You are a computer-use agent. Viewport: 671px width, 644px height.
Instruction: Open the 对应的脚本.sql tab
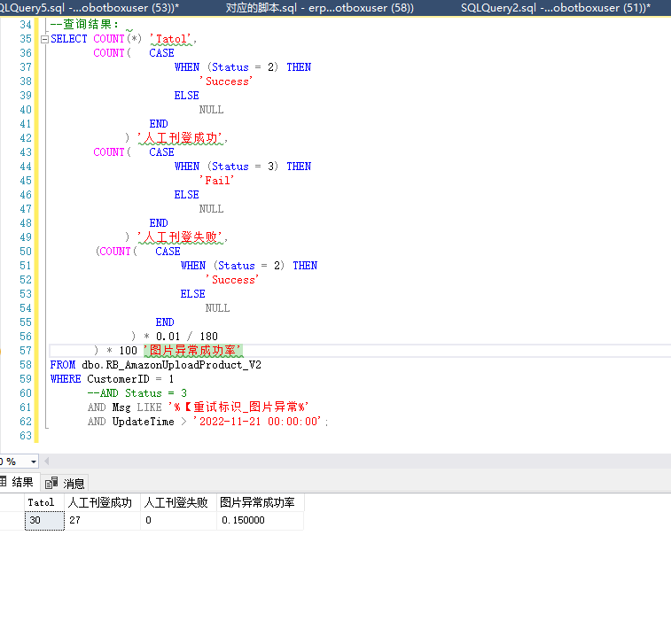pyautogui.click(x=319, y=8)
